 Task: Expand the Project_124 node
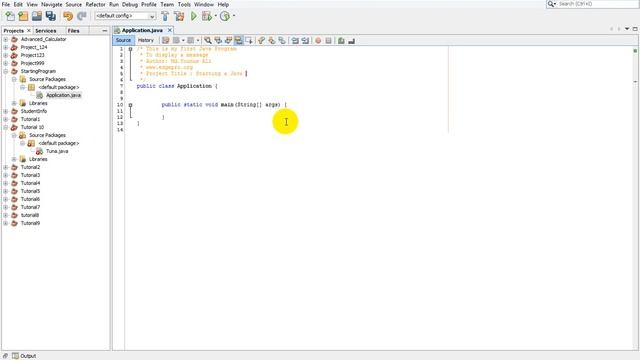[x=6, y=47]
